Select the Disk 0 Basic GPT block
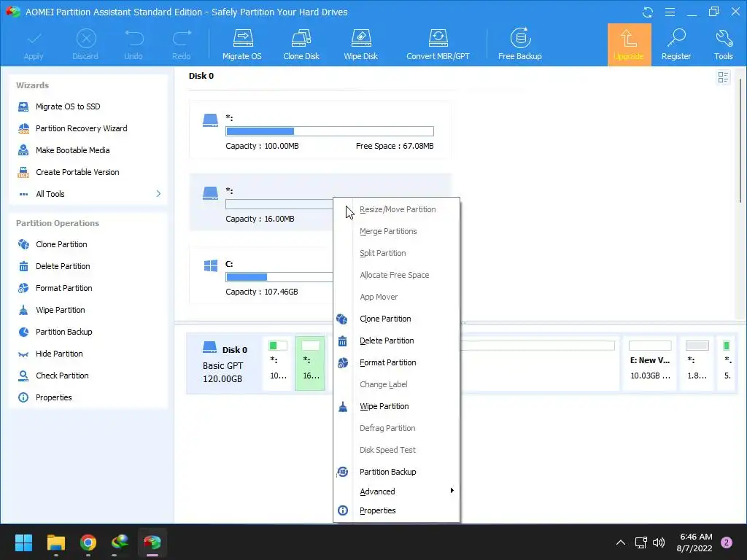Screen dimensions: 747x560 point(223,363)
